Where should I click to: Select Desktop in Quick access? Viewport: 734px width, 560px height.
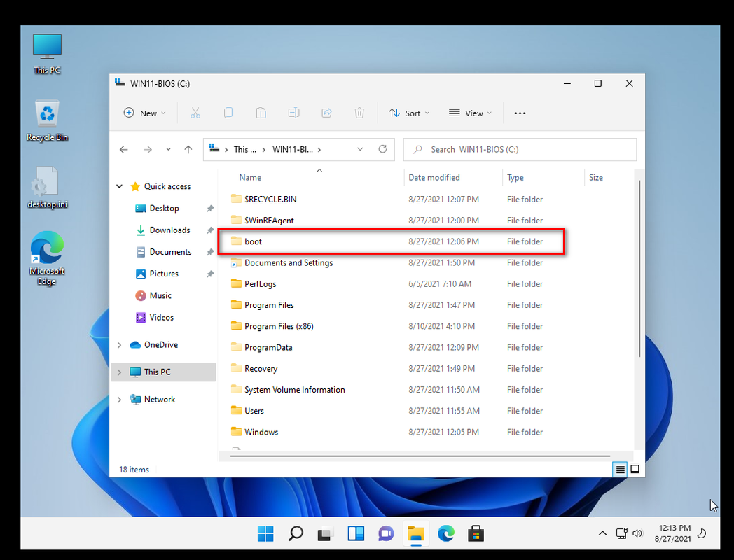tap(163, 208)
